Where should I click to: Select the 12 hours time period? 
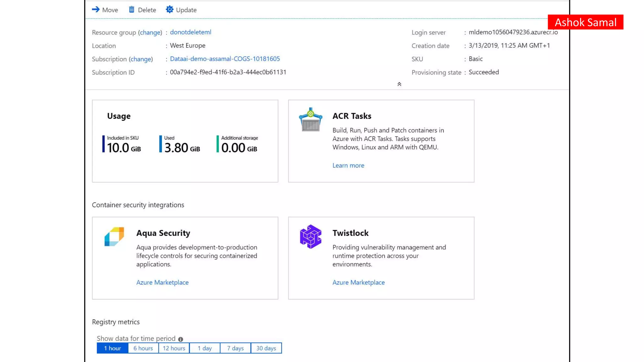pos(174,348)
